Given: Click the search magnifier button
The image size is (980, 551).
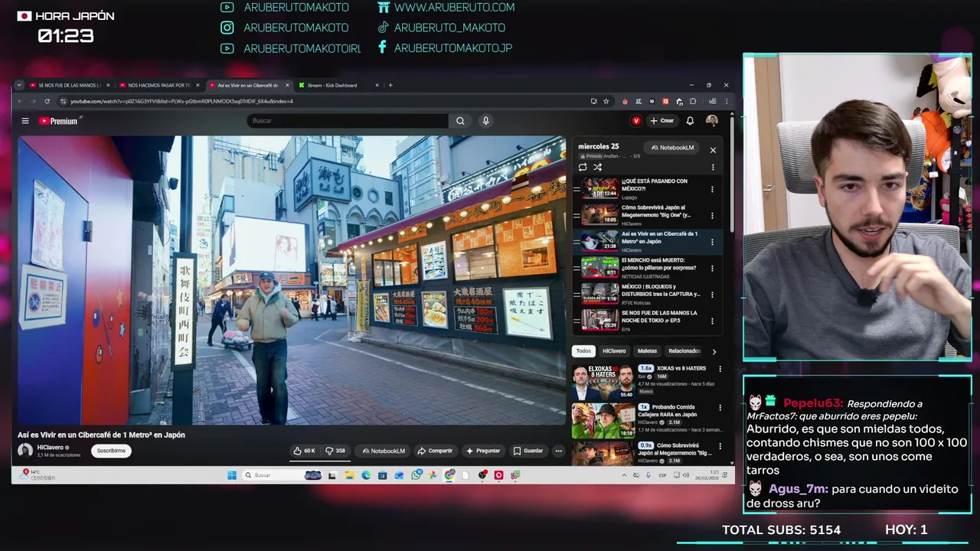Looking at the screenshot, I should (x=460, y=121).
